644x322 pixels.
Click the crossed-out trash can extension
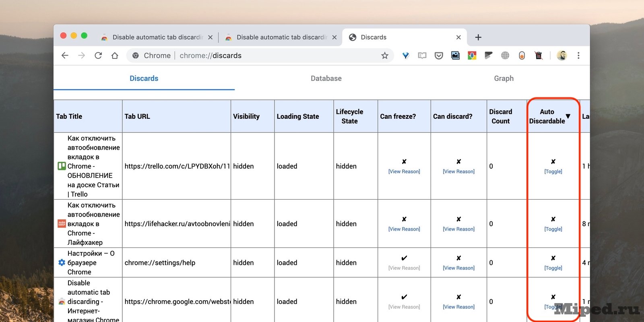coord(539,56)
